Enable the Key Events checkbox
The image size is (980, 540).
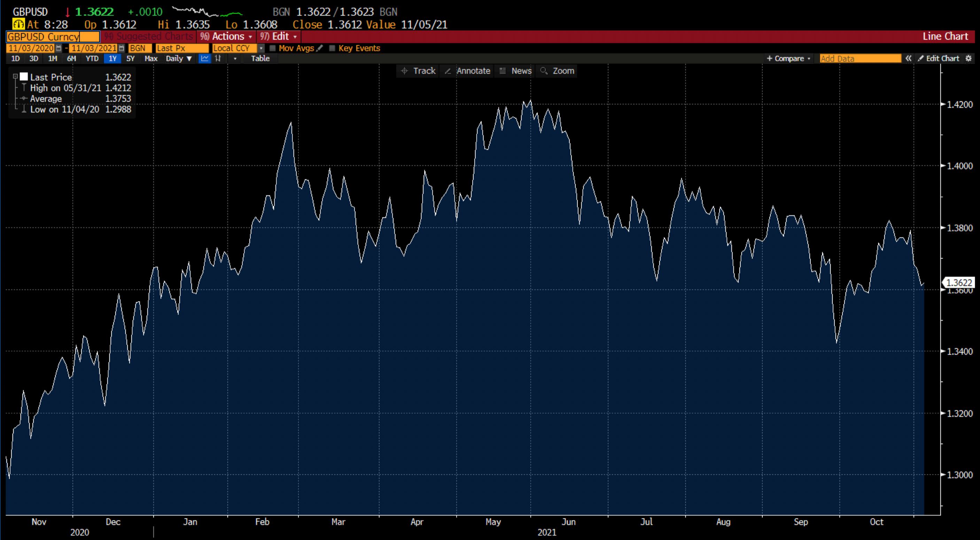point(333,48)
